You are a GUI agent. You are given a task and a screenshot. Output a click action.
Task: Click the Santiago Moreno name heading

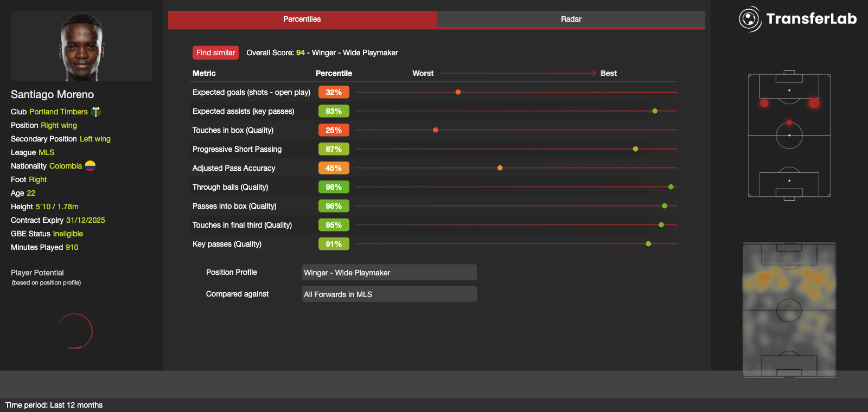(53, 94)
